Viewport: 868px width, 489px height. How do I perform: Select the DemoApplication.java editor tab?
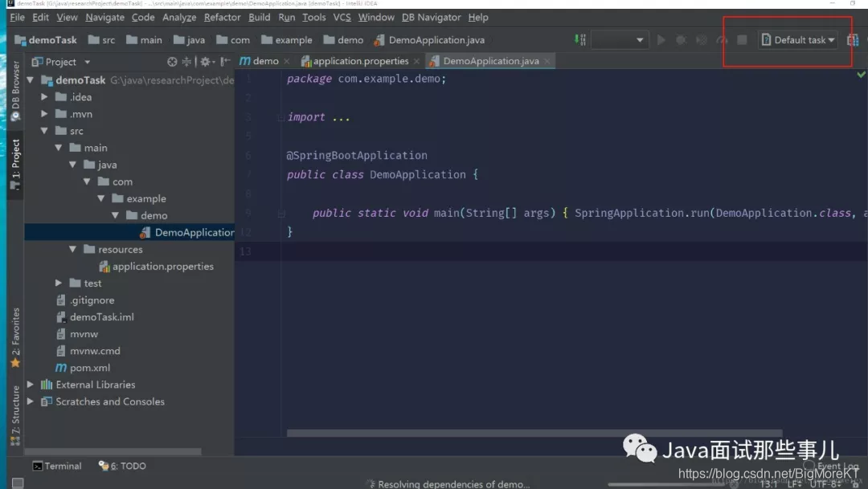click(x=491, y=61)
